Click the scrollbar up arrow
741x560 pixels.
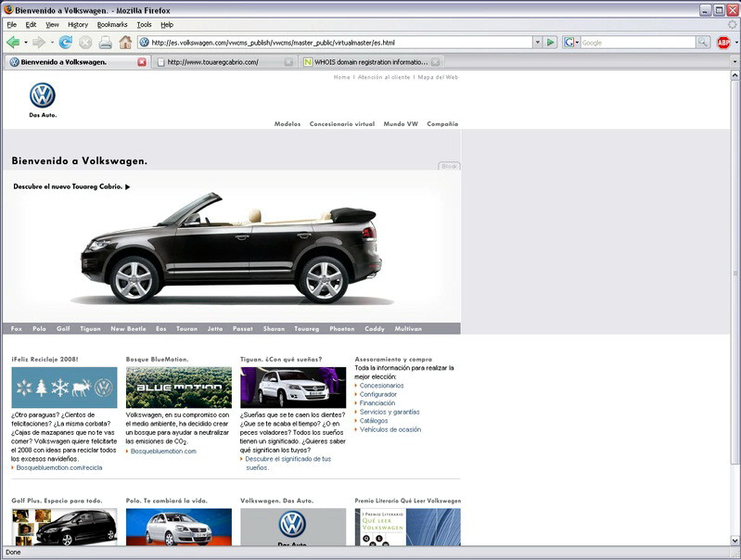735,75
